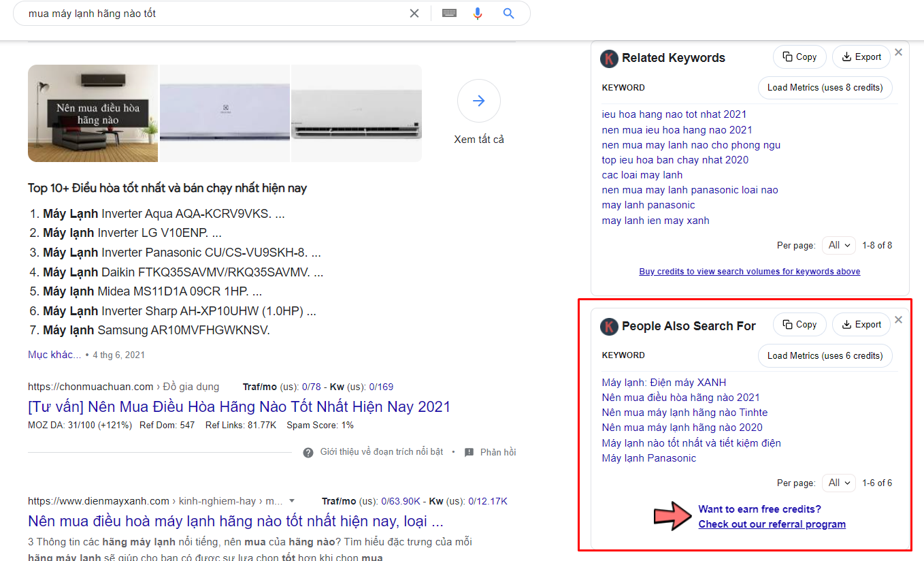Close the People Also Search For panel
This screenshot has height=561, width=924.
tap(898, 320)
